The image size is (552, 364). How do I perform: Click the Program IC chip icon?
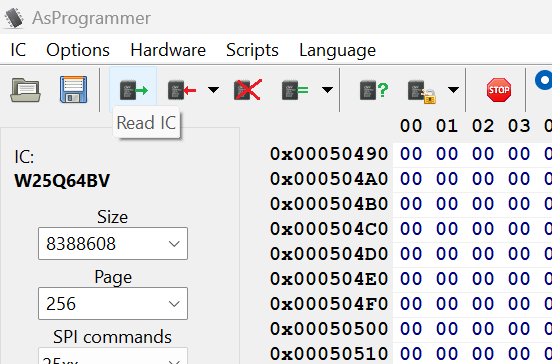point(181,90)
